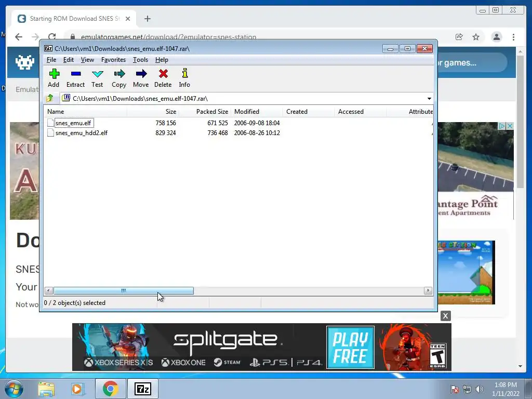
Task: Click the Chrome page vertical scrollbar thumb
Action: 520,122
